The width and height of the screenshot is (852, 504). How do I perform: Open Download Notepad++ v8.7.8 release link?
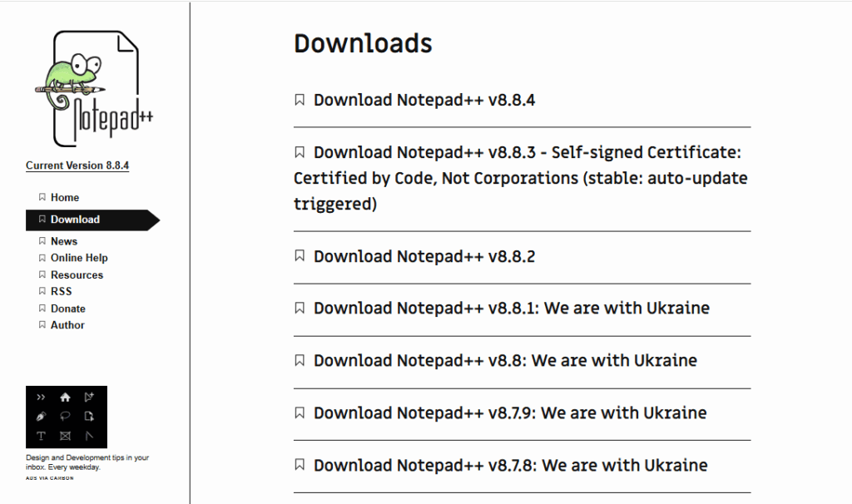point(510,466)
